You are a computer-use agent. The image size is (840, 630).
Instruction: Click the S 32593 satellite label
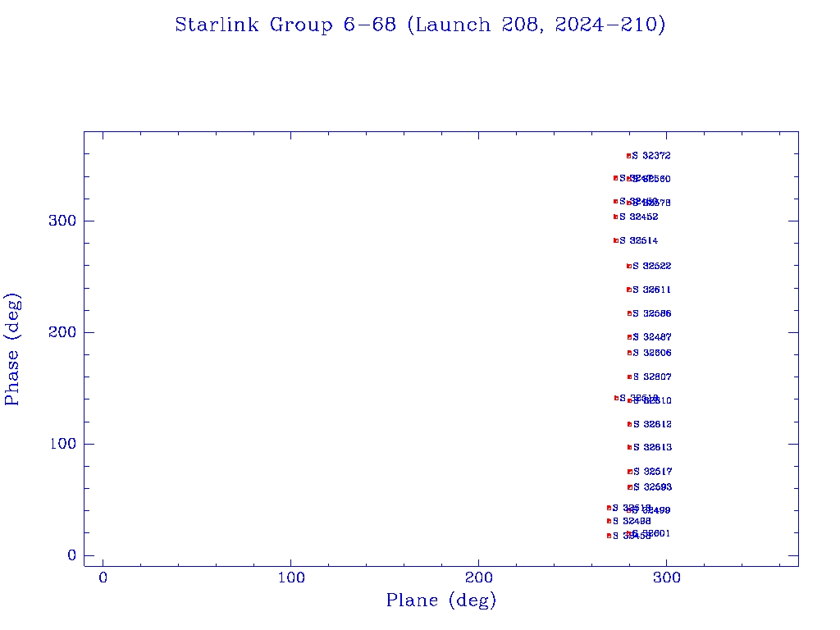pos(652,487)
